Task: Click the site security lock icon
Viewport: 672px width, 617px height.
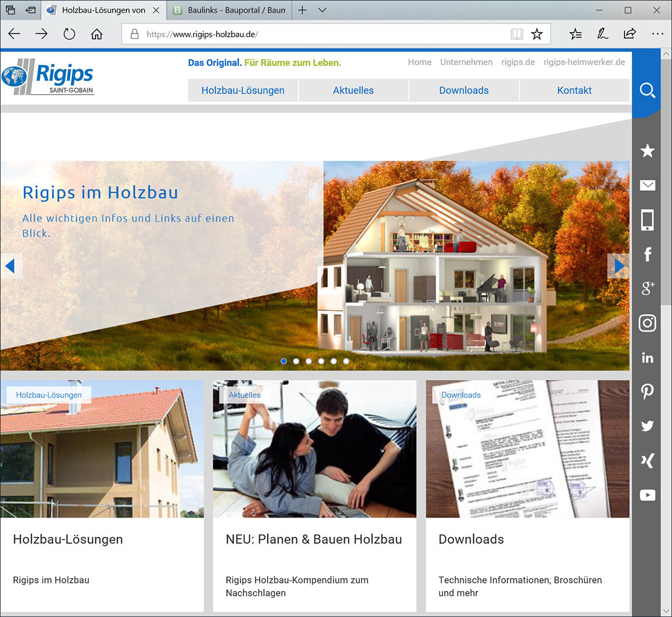Action: coord(135,34)
